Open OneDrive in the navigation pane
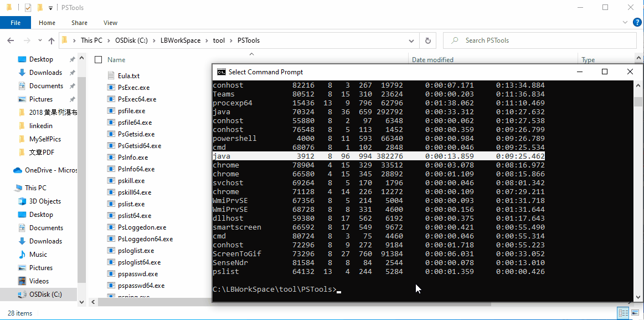644x320 pixels. (43, 170)
